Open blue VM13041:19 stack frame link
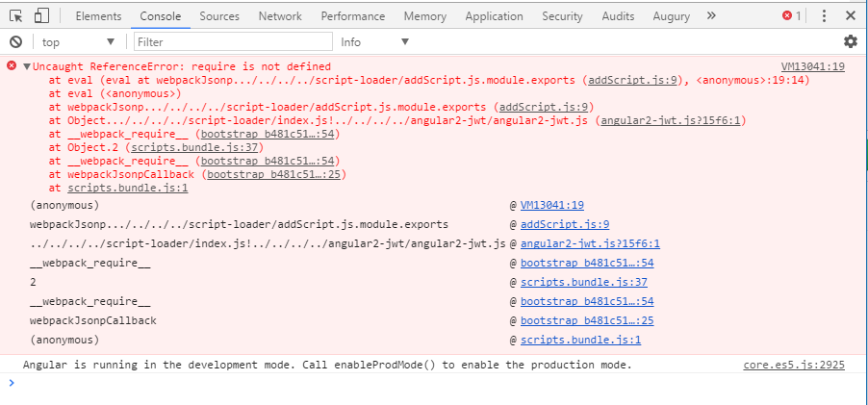868x405 pixels. tap(552, 205)
